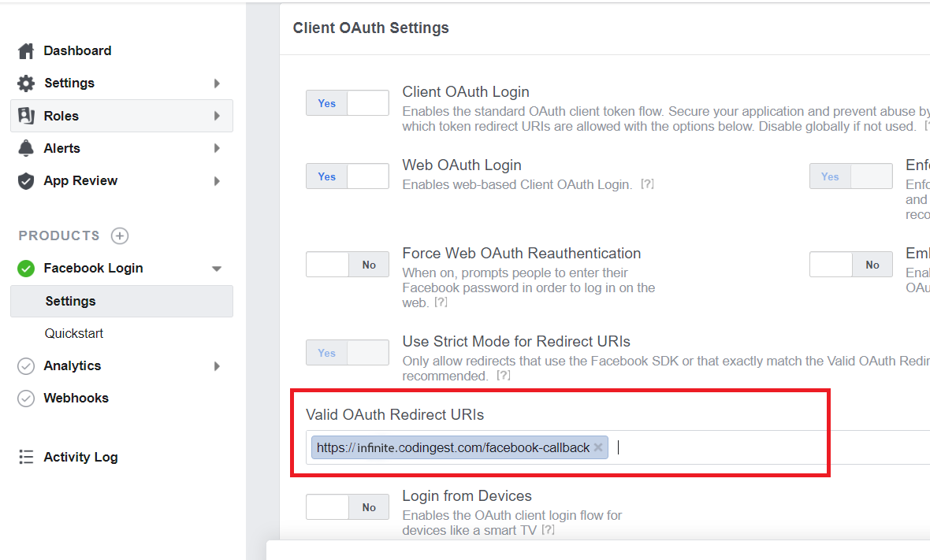Screen dimensions: 930x560
Task: Open the Webhooks product page
Action: (76, 398)
